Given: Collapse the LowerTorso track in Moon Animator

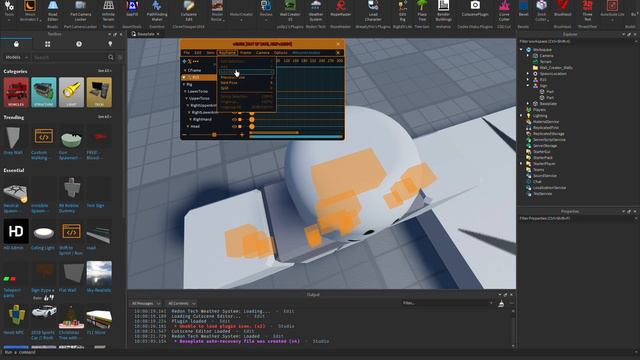Looking at the screenshot, I should (185, 91).
